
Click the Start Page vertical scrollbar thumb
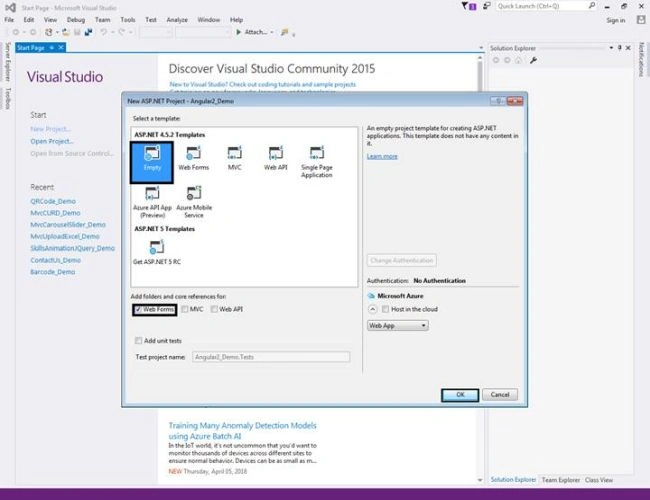coord(480,75)
